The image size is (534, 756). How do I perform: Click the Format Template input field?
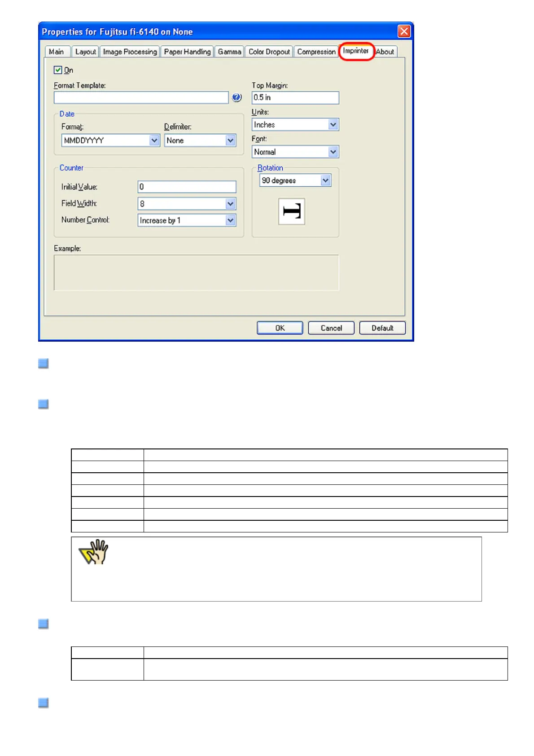141,97
